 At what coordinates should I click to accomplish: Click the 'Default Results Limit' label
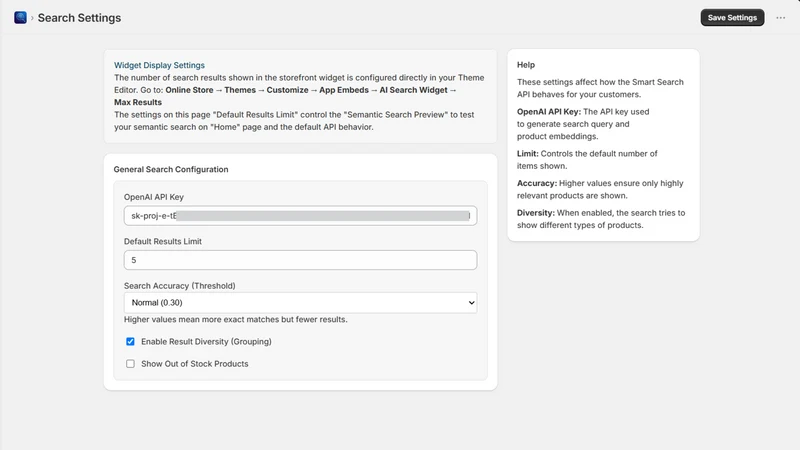[163, 241]
